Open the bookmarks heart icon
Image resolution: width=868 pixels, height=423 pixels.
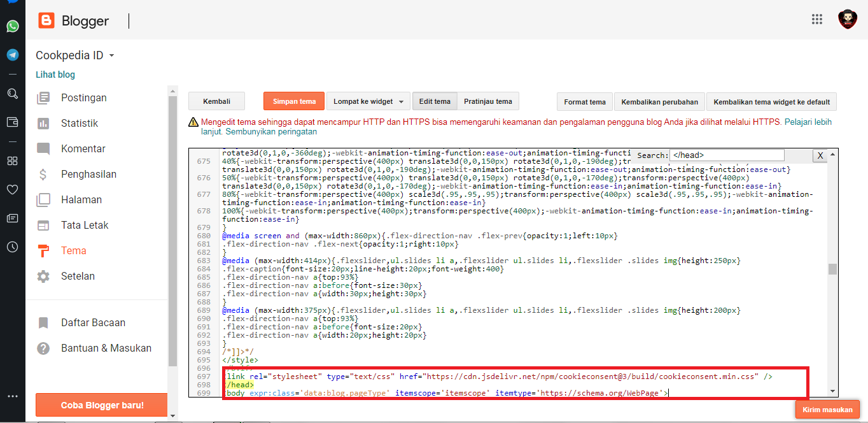[12, 189]
